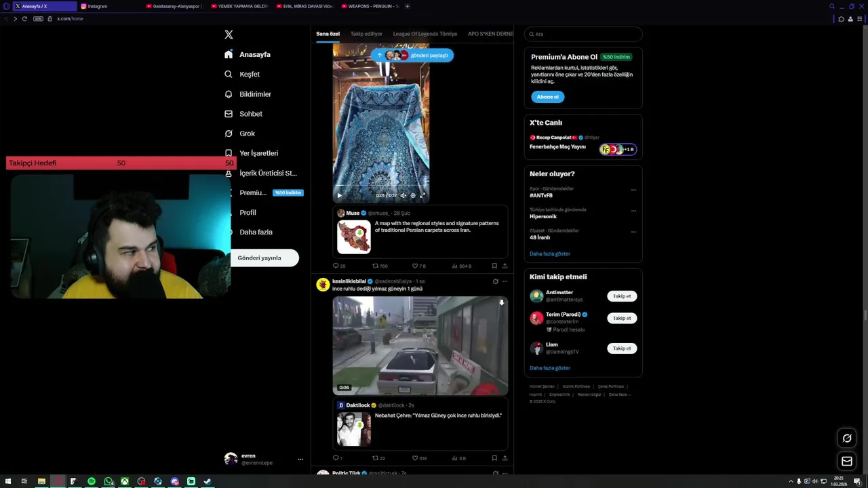Open the quoted Muse Persian carpets post
The image size is (868, 488).
point(420,230)
